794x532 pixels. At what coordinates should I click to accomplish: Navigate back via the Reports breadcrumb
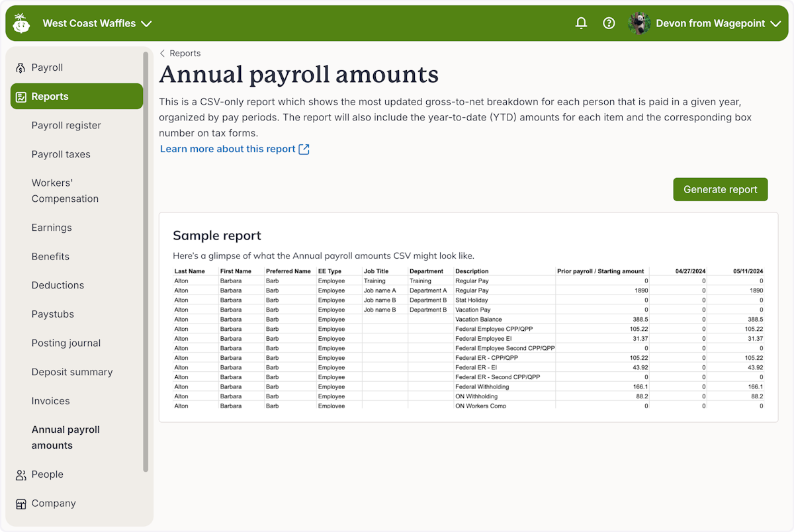click(185, 53)
